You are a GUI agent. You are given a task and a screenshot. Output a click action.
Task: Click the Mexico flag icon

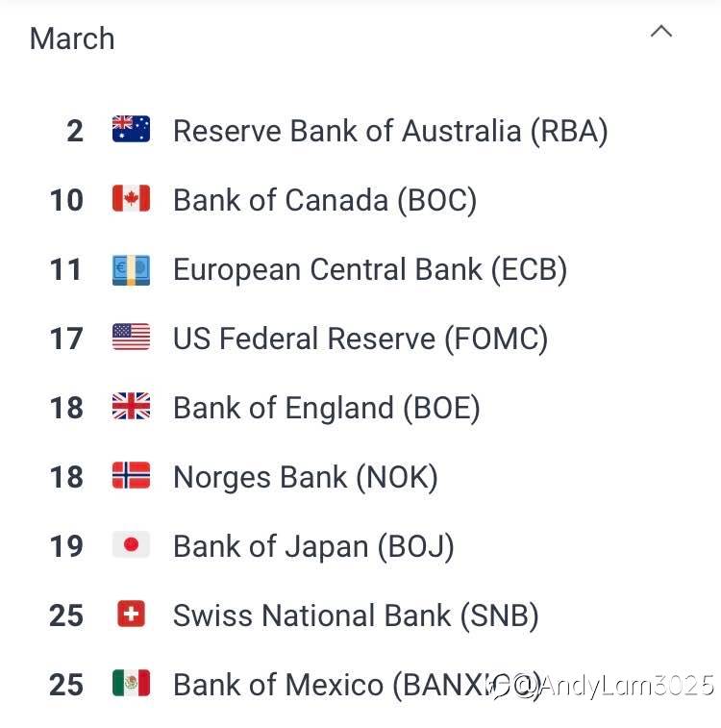pyautogui.click(x=132, y=683)
